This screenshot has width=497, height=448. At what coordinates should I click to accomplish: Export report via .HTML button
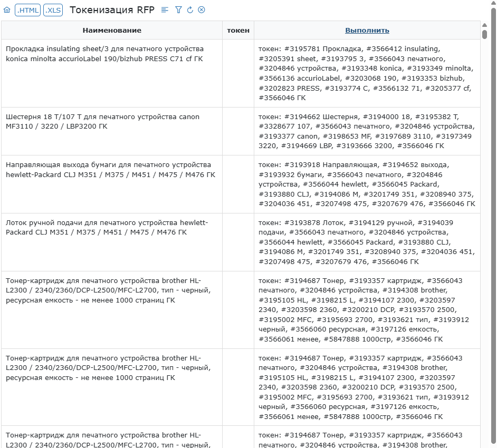pyautogui.click(x=27, y=10)
